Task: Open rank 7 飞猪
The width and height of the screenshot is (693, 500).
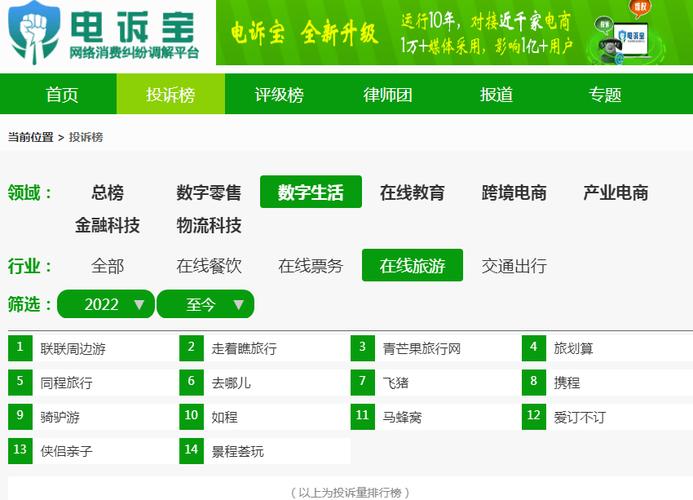Action: tap(436, 382)
